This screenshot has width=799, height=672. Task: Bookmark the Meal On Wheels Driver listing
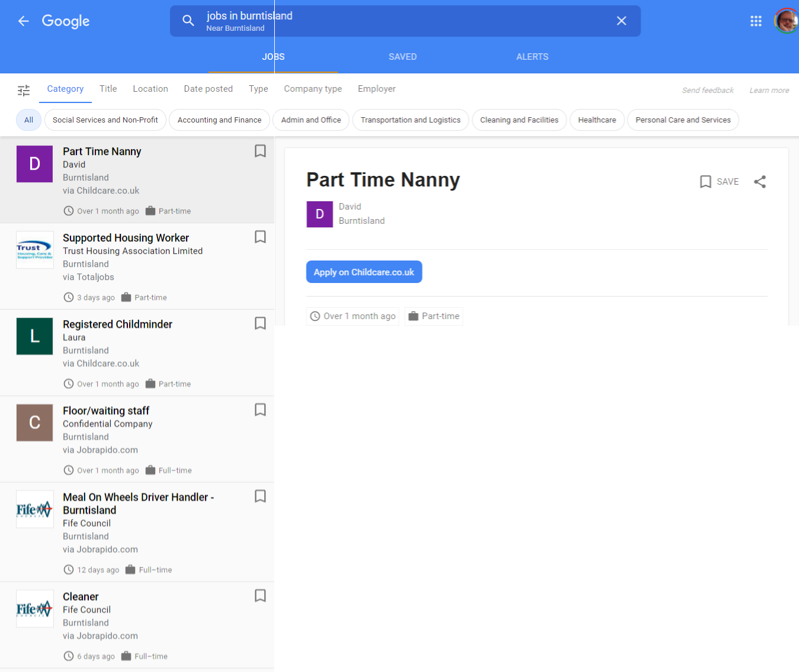260,496
